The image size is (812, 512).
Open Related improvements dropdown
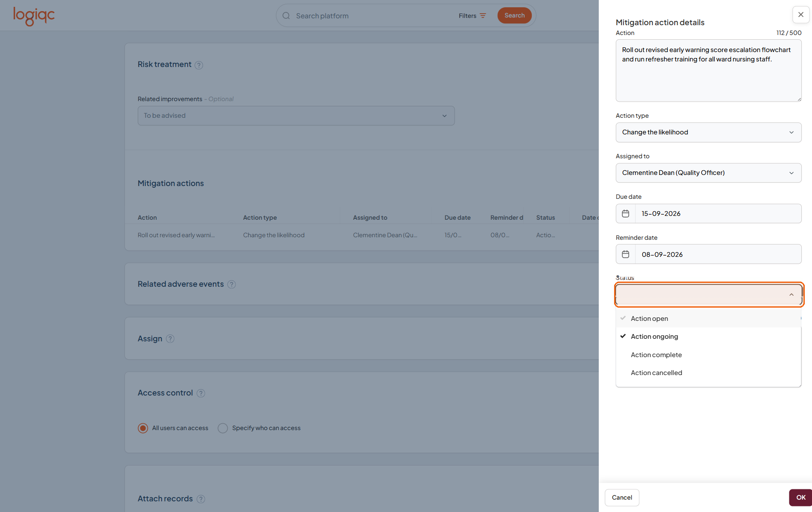[x=296, y=116]
